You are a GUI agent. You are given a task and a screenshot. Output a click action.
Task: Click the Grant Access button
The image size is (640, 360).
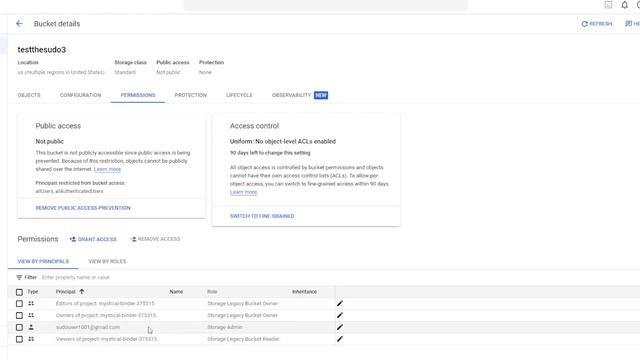pos(93,239)
